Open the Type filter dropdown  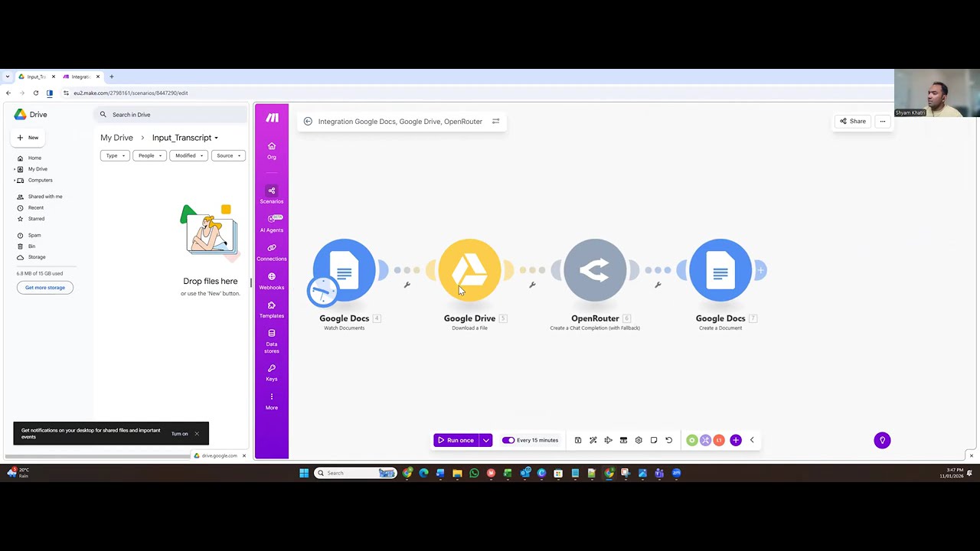(115, 155)
